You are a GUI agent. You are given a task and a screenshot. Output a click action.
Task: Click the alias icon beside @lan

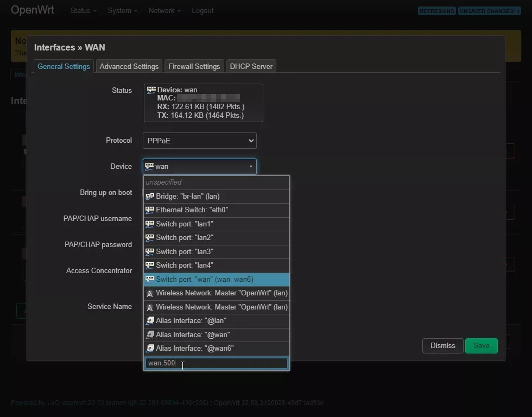point(150,321)
